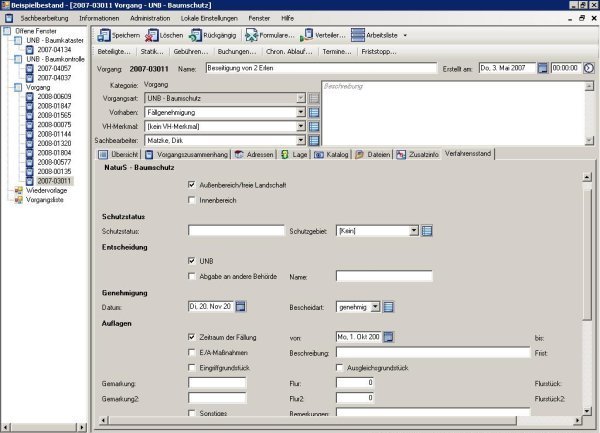Open the Vorhaben dropdown
The image size is (600, 433).
pyautogui.click(x=301, y=112)
